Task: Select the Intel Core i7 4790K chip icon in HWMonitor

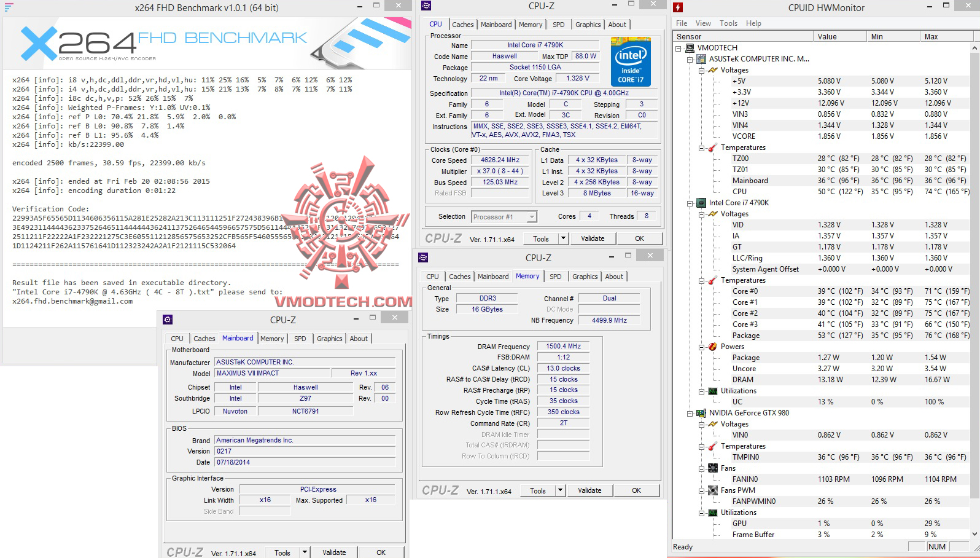Action: (701, 203)
